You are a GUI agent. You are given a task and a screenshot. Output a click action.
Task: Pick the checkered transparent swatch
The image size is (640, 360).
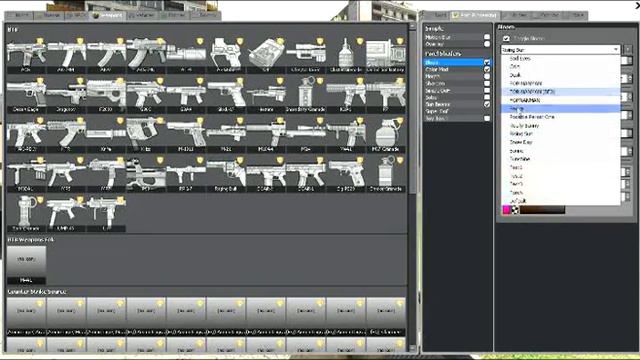tap(515, 210)
